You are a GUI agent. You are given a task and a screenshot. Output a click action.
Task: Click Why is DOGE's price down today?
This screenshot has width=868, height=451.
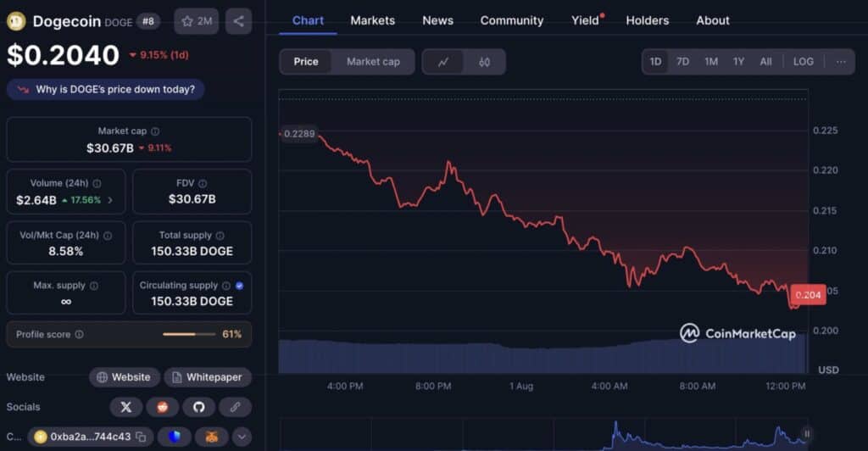[x=106, y=90]
